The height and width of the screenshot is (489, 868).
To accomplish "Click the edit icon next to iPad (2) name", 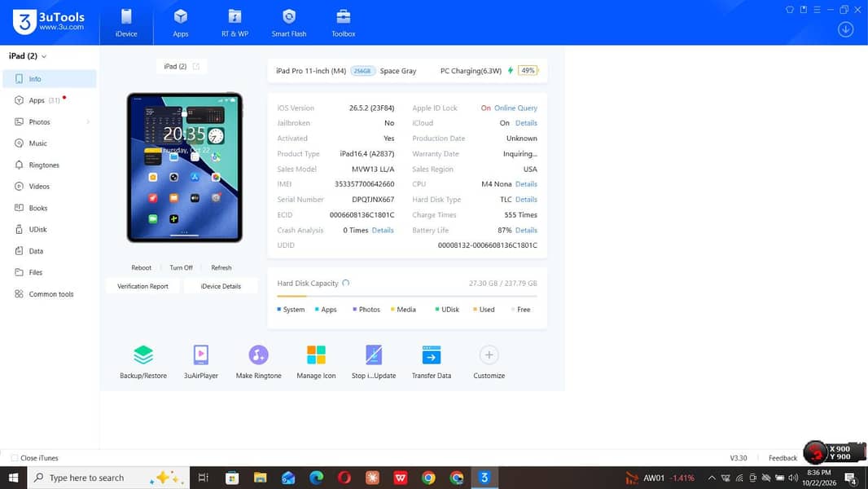I will (x=196, y=67).
